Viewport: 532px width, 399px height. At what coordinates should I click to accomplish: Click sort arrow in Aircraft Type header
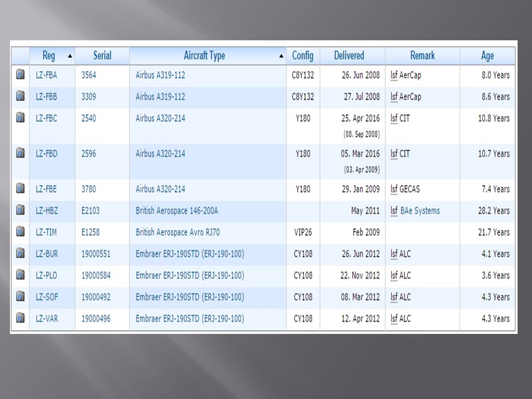click(x=281, y=56)
